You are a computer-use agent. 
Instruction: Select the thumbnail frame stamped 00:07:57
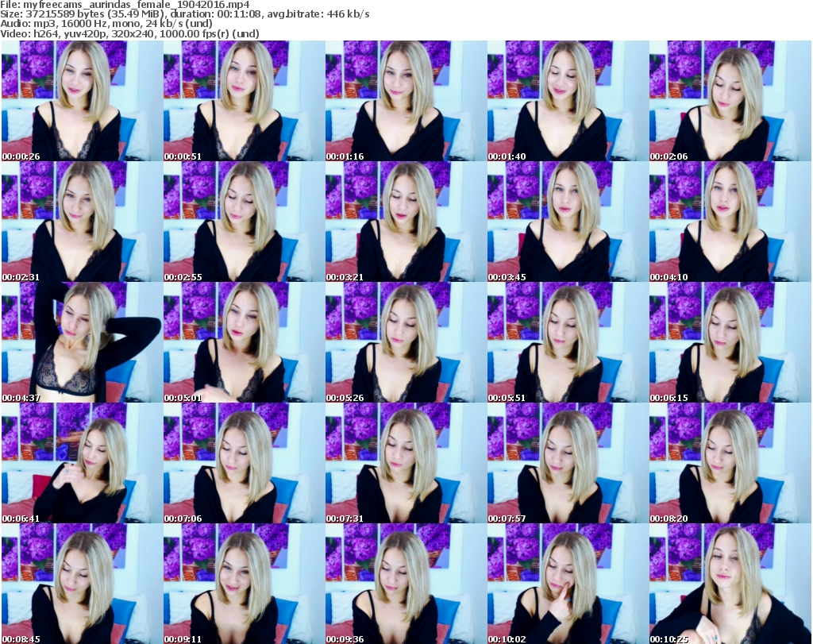click(568, 463)
